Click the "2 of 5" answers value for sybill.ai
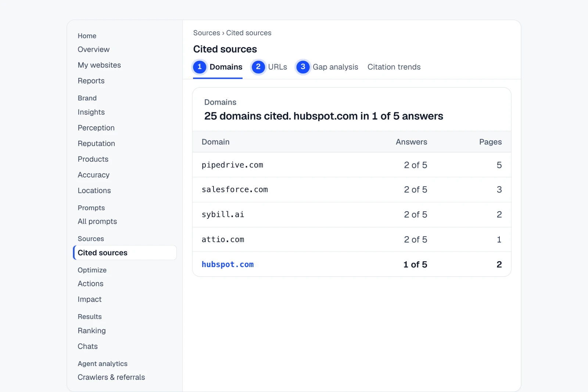 pos(416,215)
